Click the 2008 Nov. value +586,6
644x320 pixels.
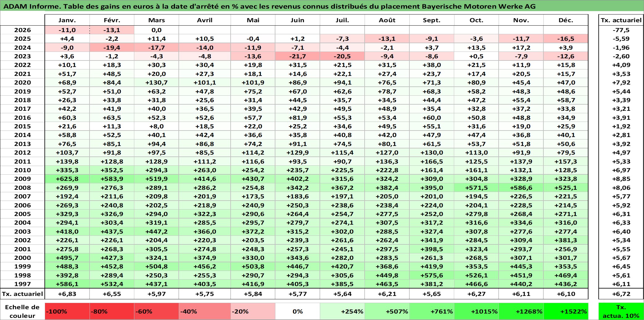point(521,188)
